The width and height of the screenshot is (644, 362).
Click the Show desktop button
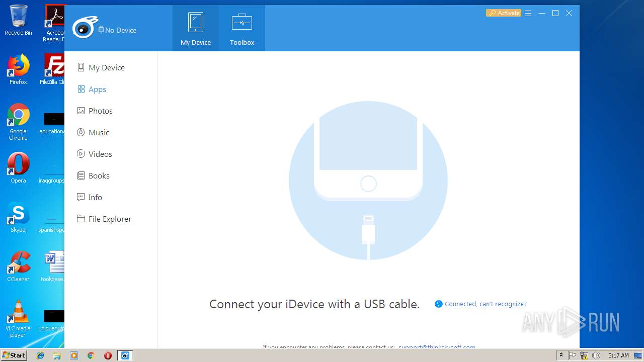tap(639, 355)
